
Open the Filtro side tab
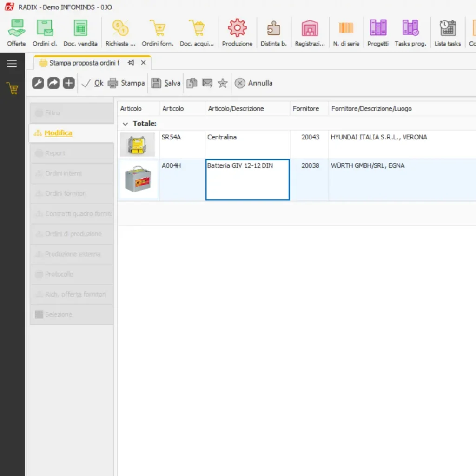point(72,113)
